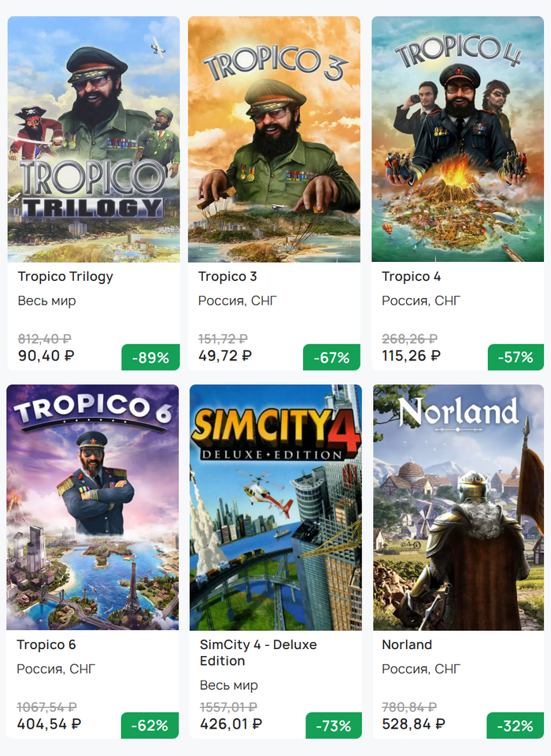
Task: Open the Tropico Trilogy cover image
Action: pyautogui.click(x=94, y=139)
